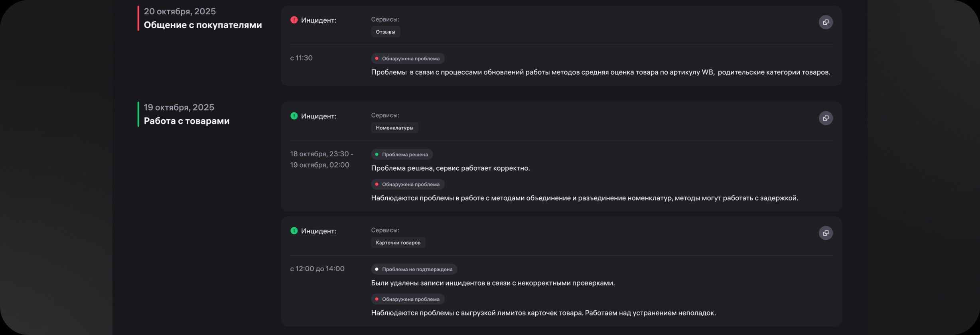
Task: Open the Общение с покупателями section heading
Action: click(203, 25)
